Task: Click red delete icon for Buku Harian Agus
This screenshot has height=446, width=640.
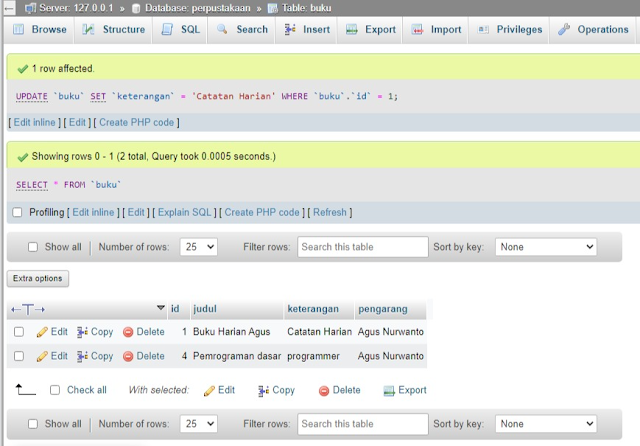Action: (x=128, y=332)
